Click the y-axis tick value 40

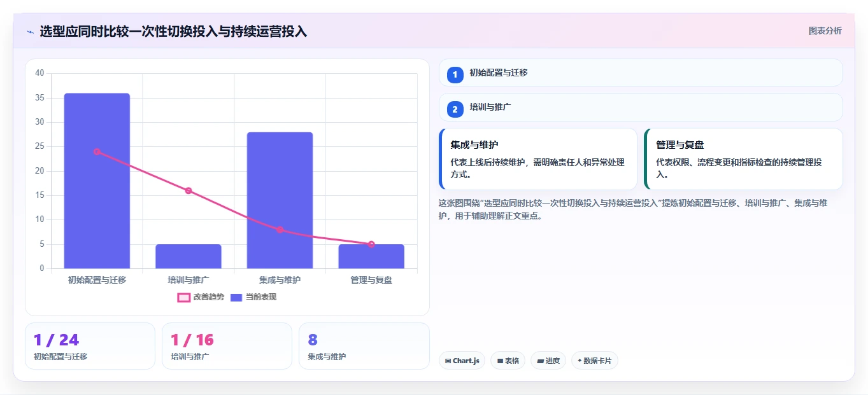pyautogui.click(x=39, y=73)
